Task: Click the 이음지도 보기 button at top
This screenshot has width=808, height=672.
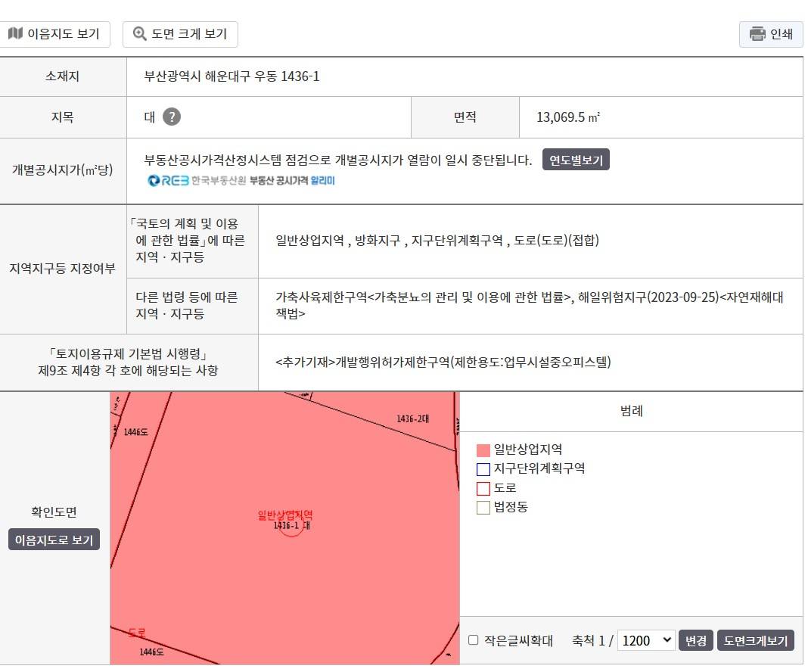Action: 54,34
